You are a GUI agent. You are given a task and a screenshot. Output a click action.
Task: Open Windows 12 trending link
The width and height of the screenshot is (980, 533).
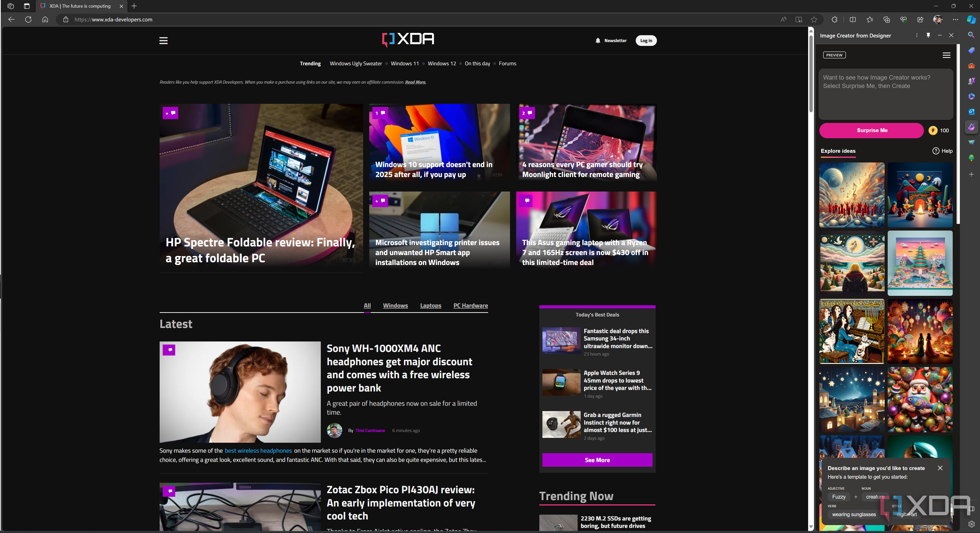pyautogui.click(x=442, y=64)
